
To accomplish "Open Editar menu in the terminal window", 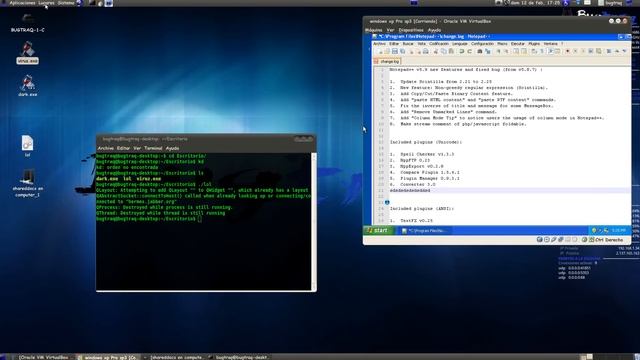I will [123, 148].
